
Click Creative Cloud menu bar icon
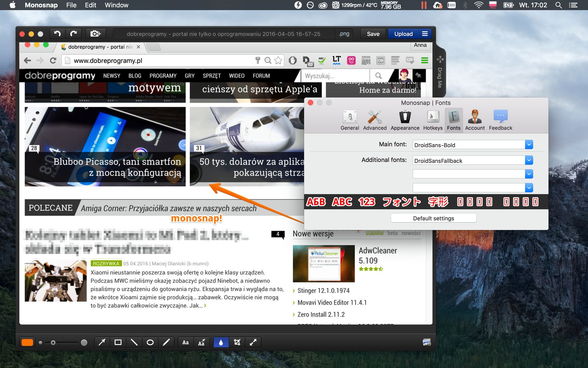[323, 5]
